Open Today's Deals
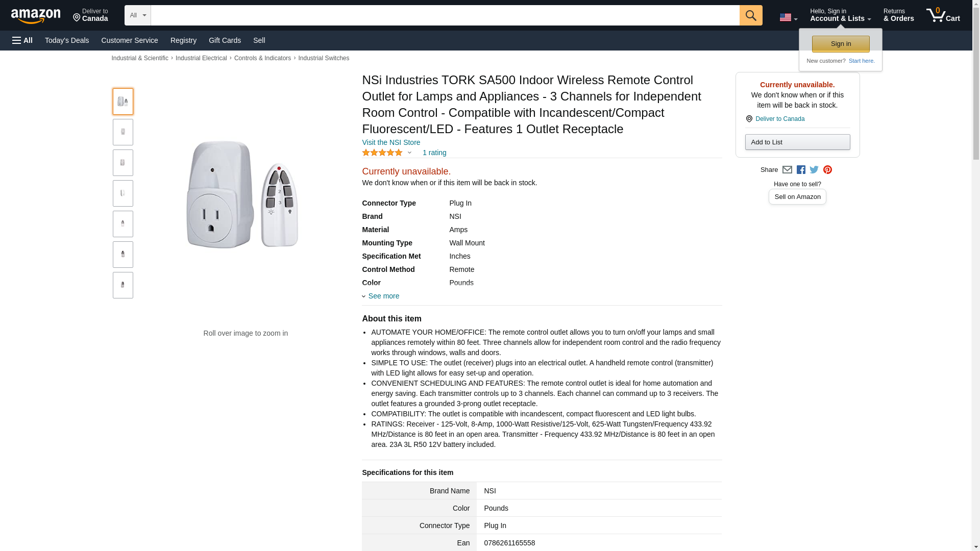The width and height of the screenshot is (980, 551). (x=67, y=40)
